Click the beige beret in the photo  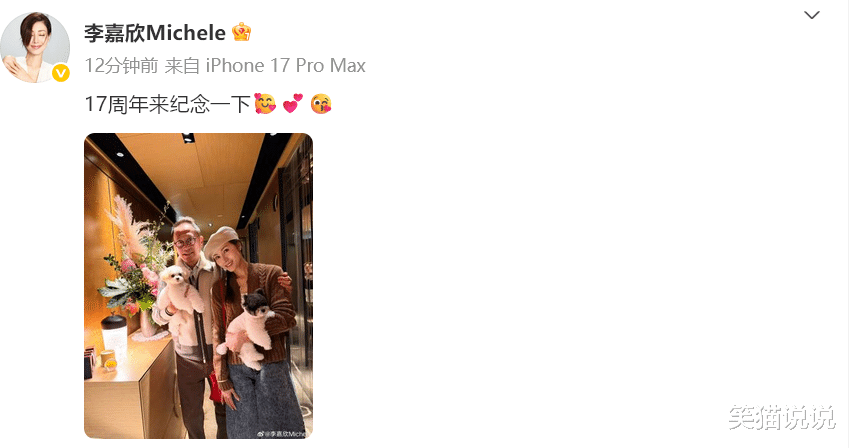pos(221,241)
